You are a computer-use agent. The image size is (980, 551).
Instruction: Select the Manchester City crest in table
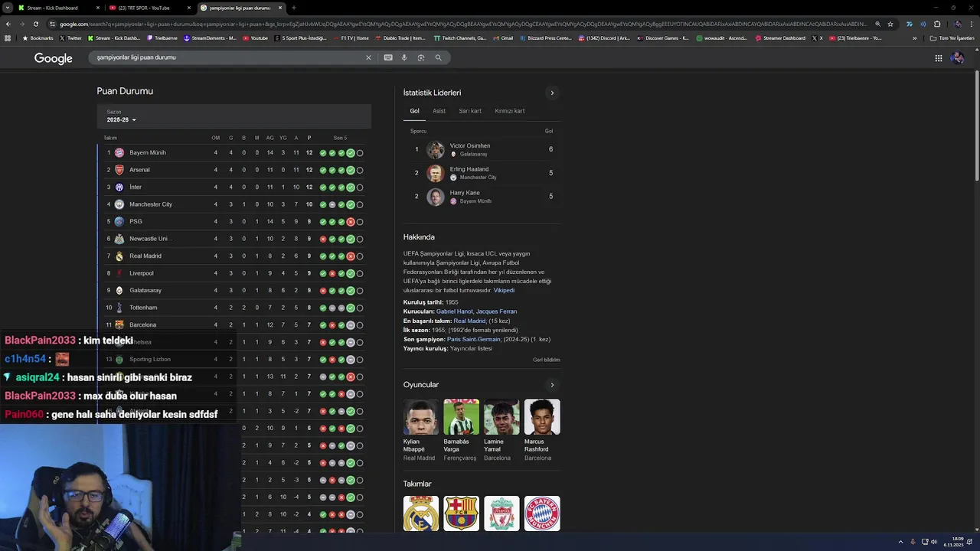pos(119,204)
